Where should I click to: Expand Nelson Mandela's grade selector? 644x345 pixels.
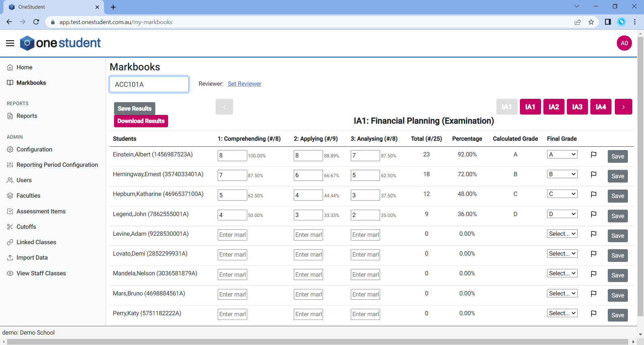point(562,273)
